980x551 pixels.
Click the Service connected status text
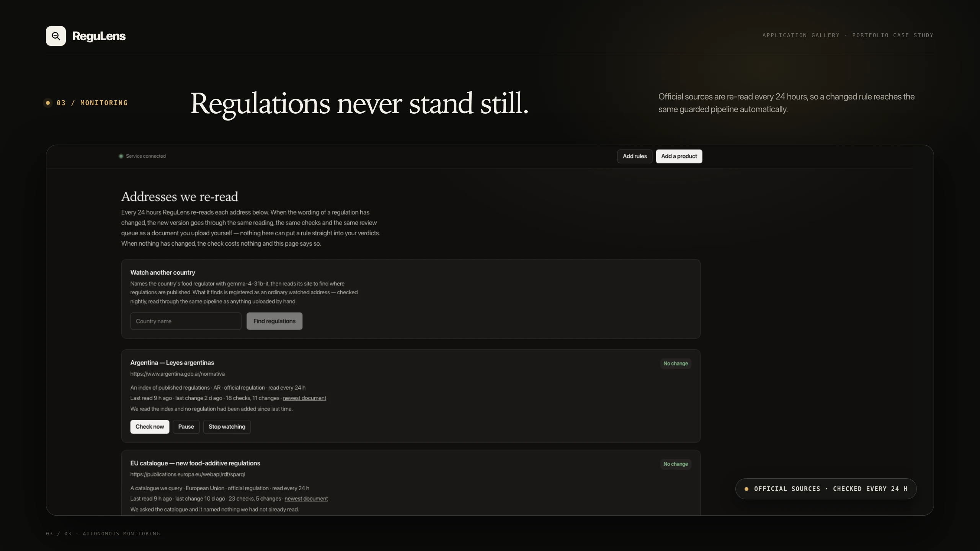pyautogui.click(x=146, y=156)
